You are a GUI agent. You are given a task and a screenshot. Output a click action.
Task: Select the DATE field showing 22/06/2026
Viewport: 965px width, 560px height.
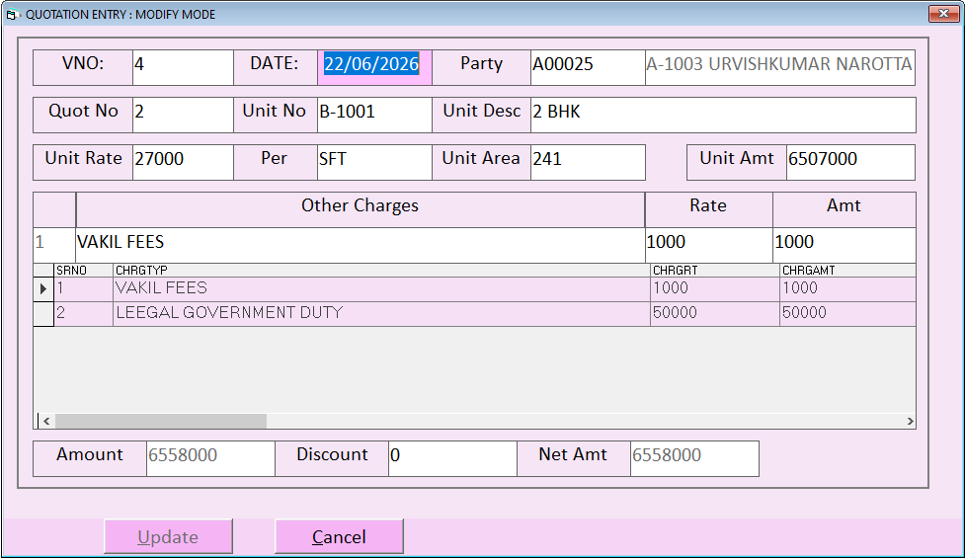(374, 67)
